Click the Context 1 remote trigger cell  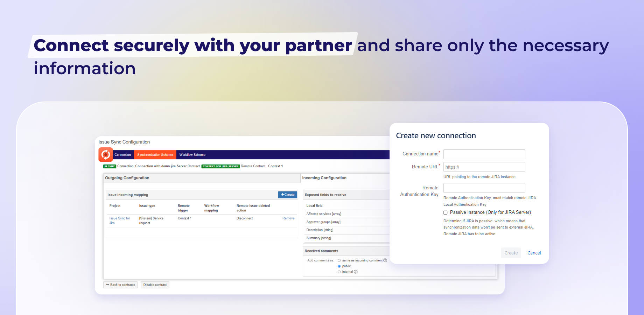(x=184, y=218)
